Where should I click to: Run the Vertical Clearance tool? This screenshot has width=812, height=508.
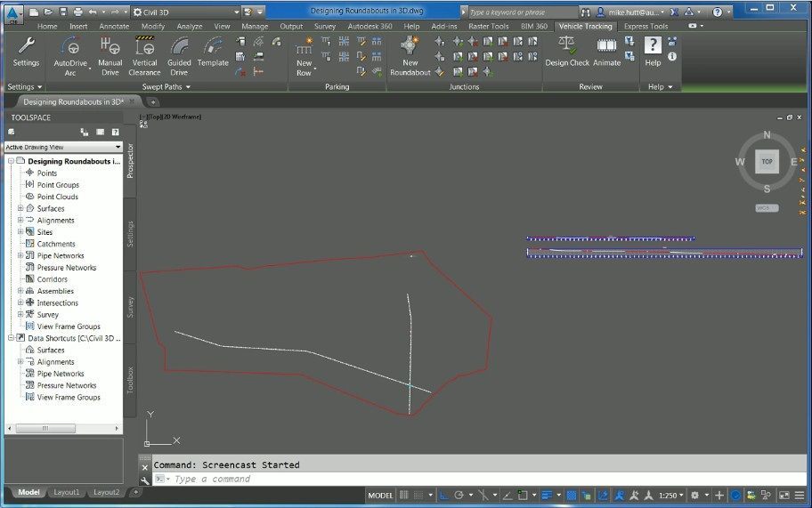tap(144, 56)
